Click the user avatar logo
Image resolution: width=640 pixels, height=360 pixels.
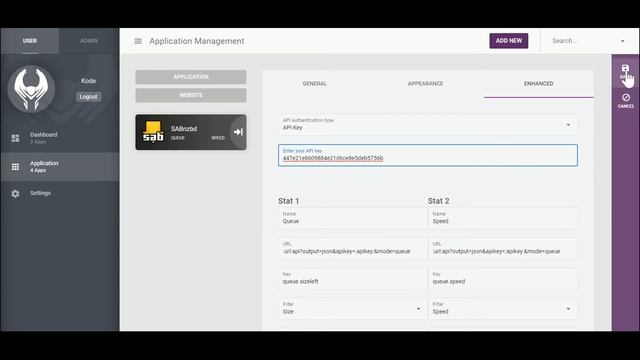[x=31, y=89]
